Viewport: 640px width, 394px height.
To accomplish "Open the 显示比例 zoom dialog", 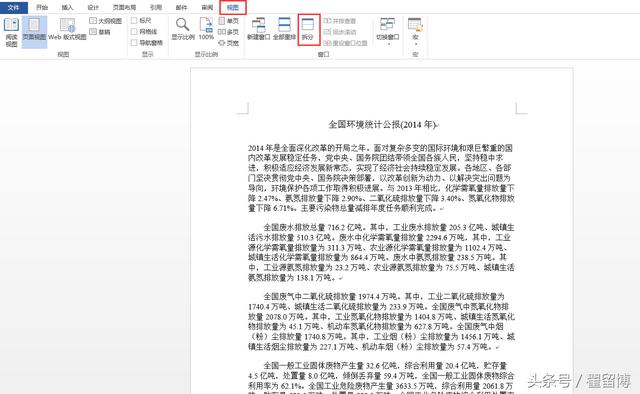I will (x=182, y=29).
